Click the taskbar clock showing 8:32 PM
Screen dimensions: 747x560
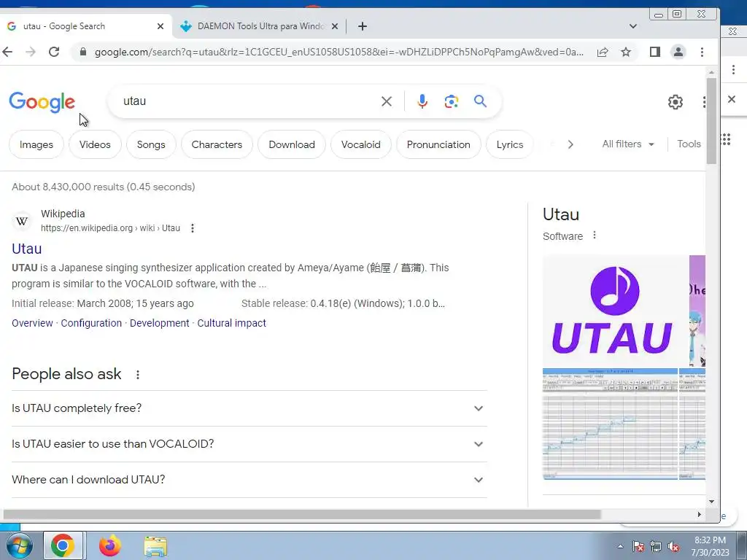pyautogui.click(x=710, y=546)
